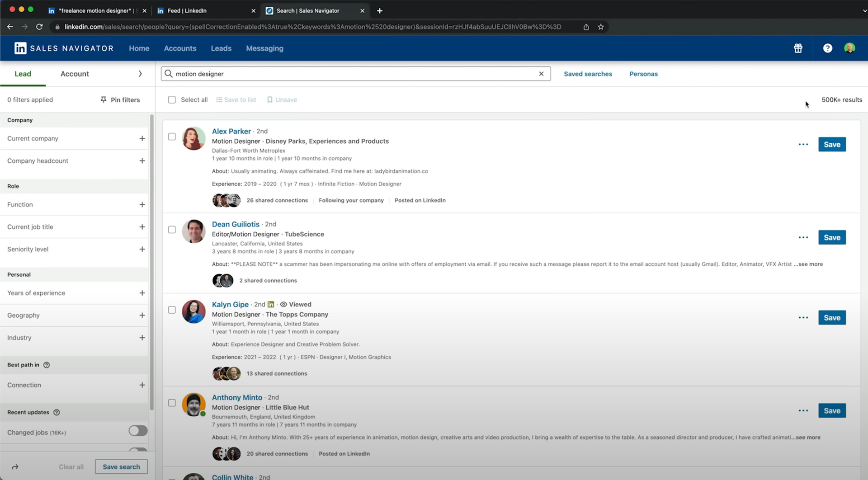Check the Select all checkbox
The image size is (868, 480).
(x=172, y=100)
